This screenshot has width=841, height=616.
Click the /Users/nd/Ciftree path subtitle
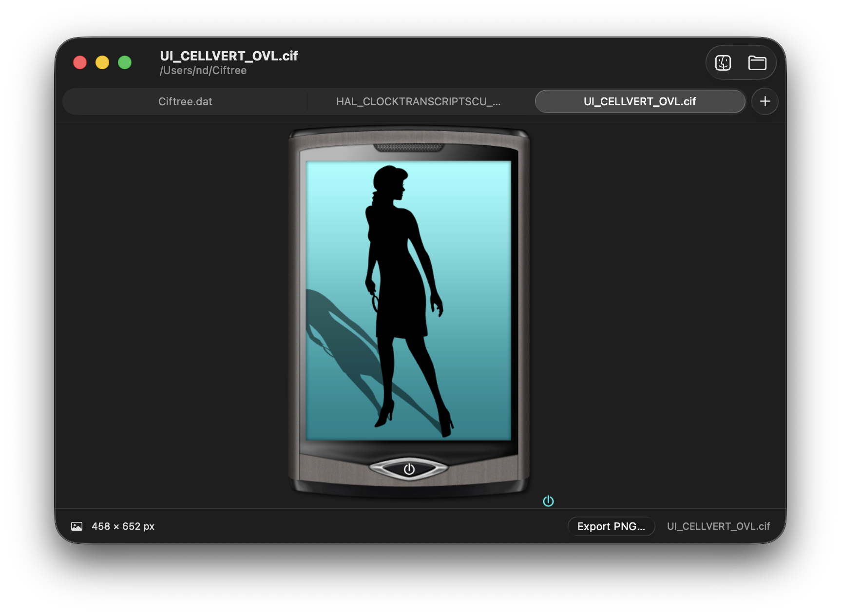pos(203,71)
